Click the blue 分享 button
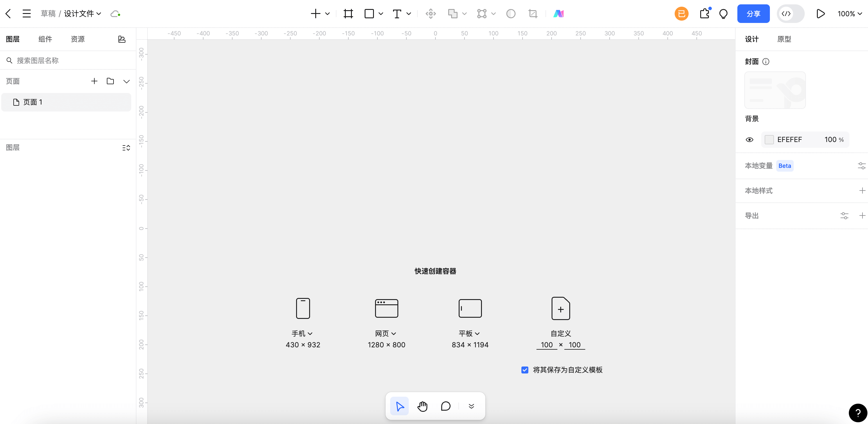868x424 pixels. 753,14
